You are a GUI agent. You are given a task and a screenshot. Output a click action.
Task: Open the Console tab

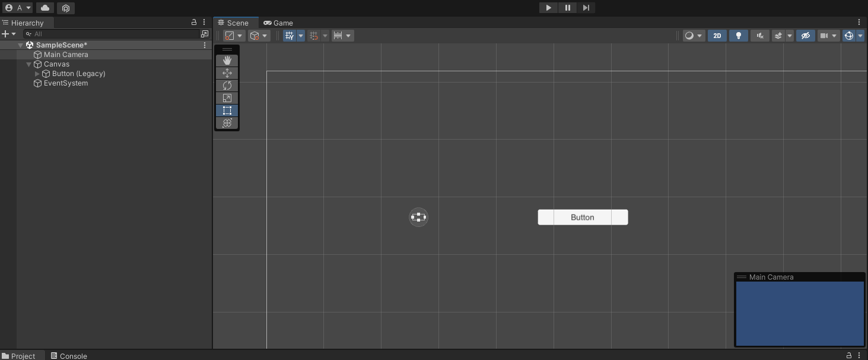click(x=69, y=356)
